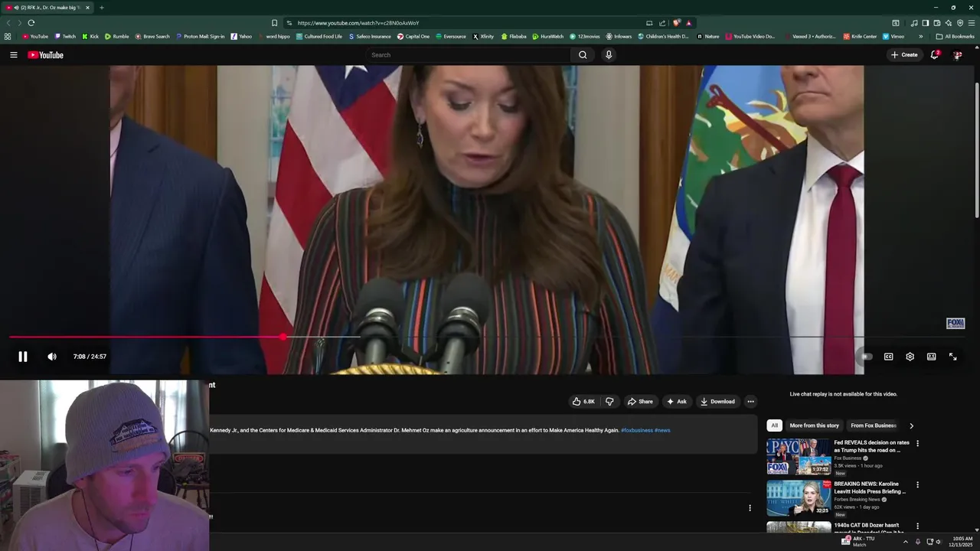
Task: Seek using the red progress bar scrubber
Action: (284, 337)
